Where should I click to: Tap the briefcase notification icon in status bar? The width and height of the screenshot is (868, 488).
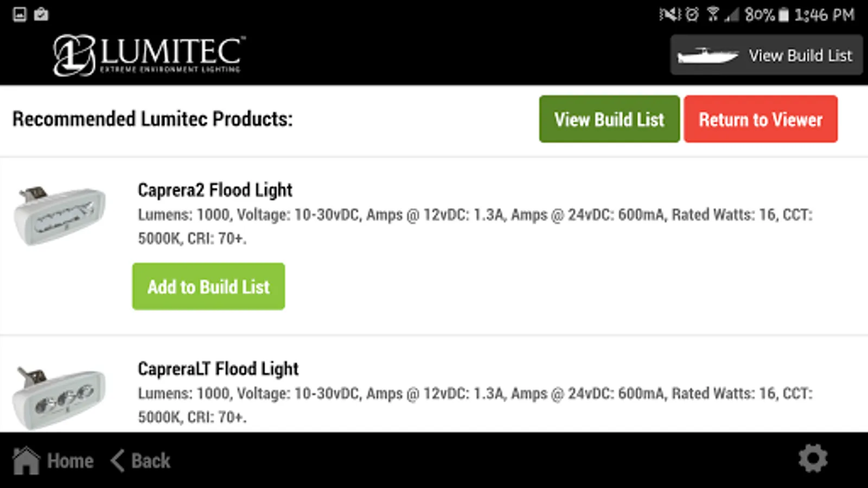tap(41, 15)
